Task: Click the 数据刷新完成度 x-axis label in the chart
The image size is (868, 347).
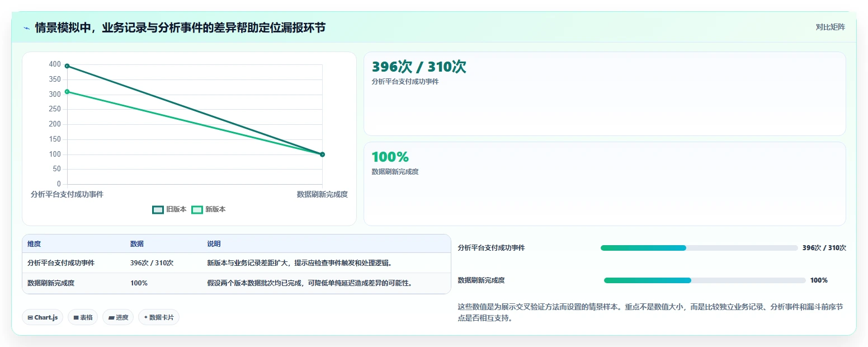Action: pyautogui.click(x=322, y=194)
